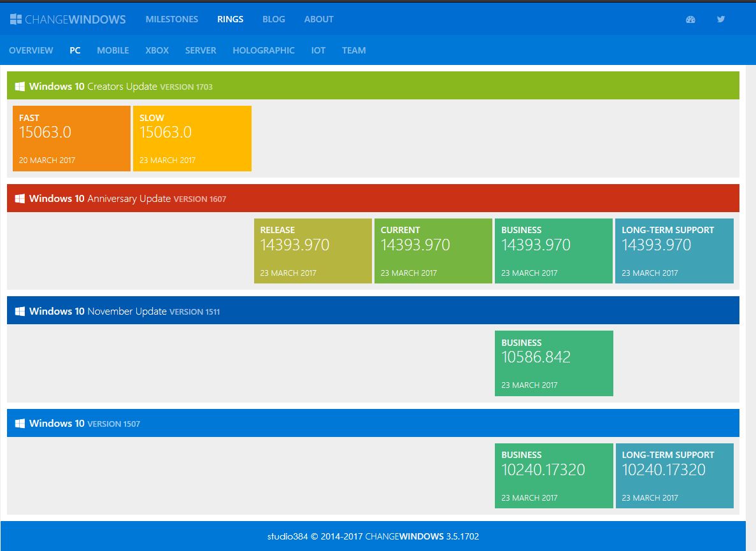
Task: Open the Long-Term Support 14393.970 tile
Action: pos(674,251)
